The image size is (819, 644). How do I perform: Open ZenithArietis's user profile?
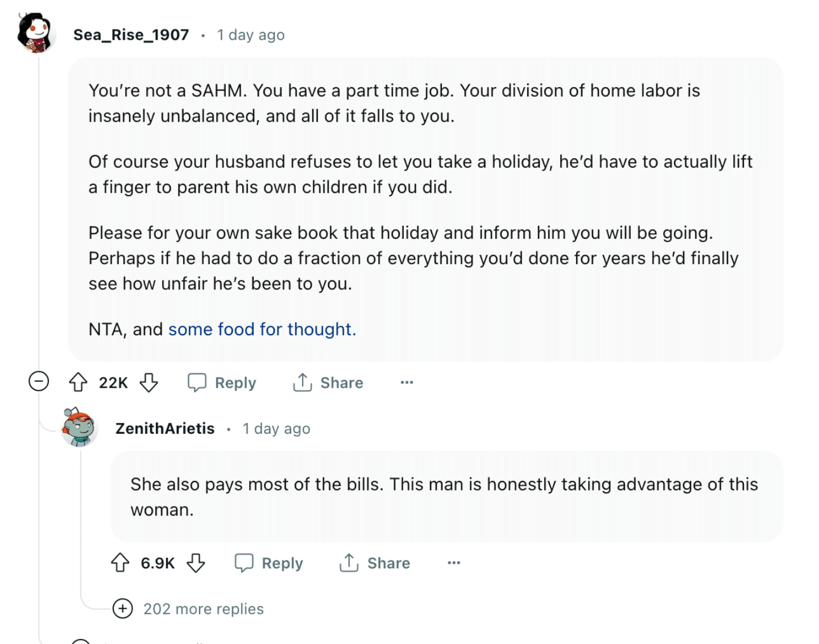click(x=165, y=429)
